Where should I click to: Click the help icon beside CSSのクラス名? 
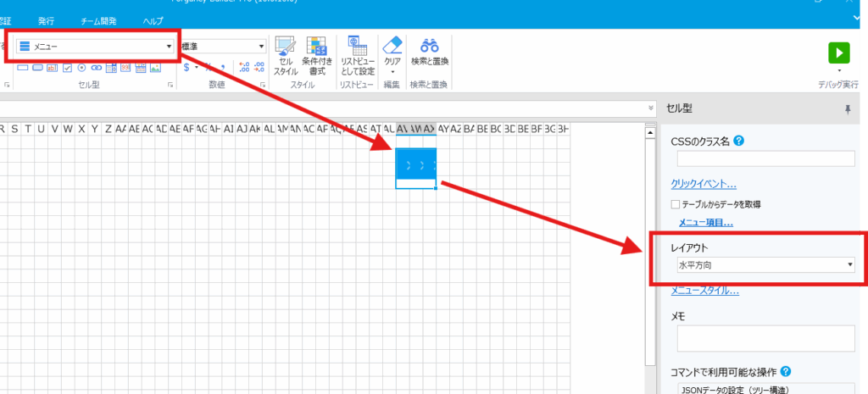click(739, 141)
